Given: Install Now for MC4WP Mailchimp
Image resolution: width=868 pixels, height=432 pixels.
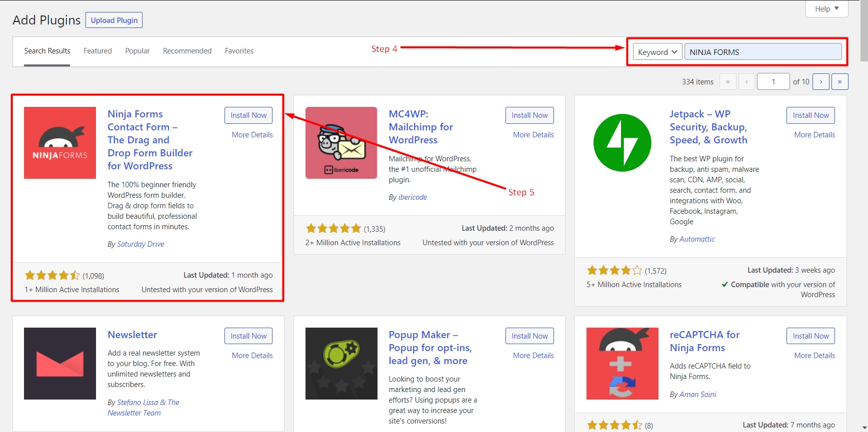Looking at the screenshot, I should (x=529, y=115).
